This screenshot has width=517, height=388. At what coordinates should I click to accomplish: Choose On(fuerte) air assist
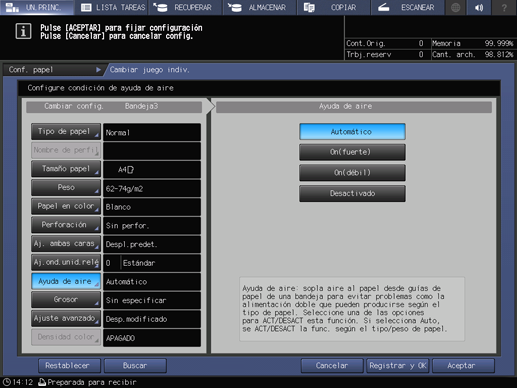[352, 152]
